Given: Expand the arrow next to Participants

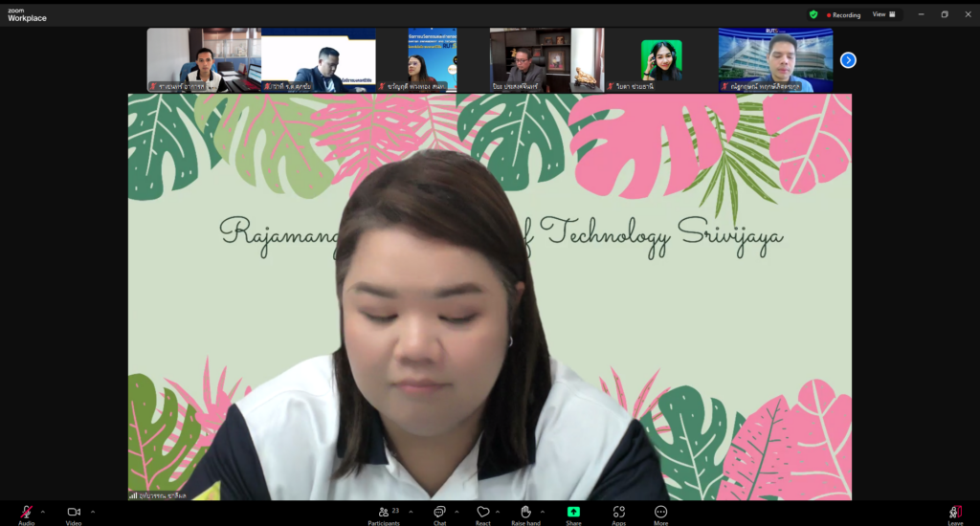Looking at the screenshot, I should [411, 512].
